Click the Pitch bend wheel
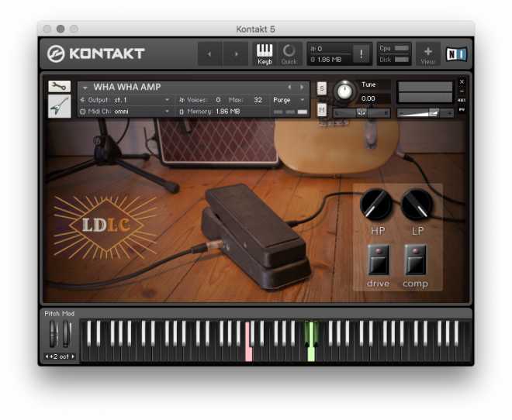 [53, 334]
